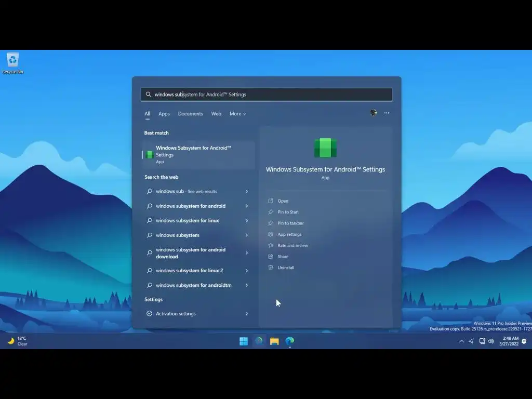Select 'windows sub - See web results' suggestion
Screen dimensions: 532x399
187,191
